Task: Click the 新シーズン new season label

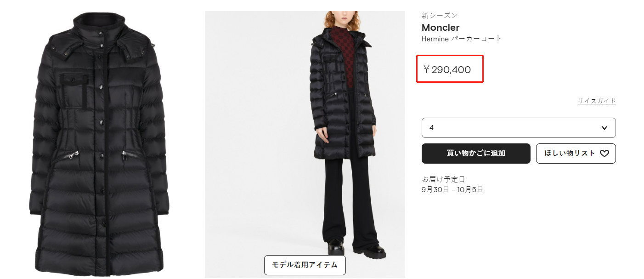Action: pyautogui.click(x=440, y=16)
